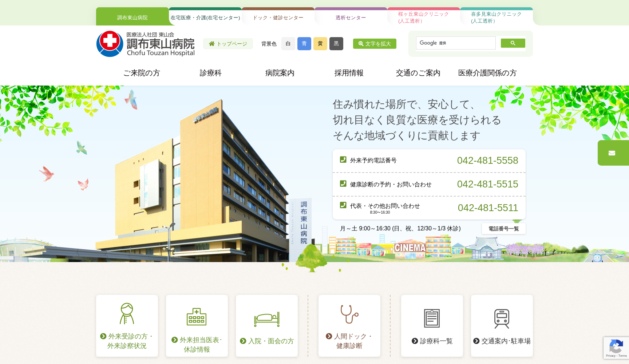The width and height of the screenshot is (629, 364).
Task: Open the envelope contact icon on right edge
Action: point(613,153)
